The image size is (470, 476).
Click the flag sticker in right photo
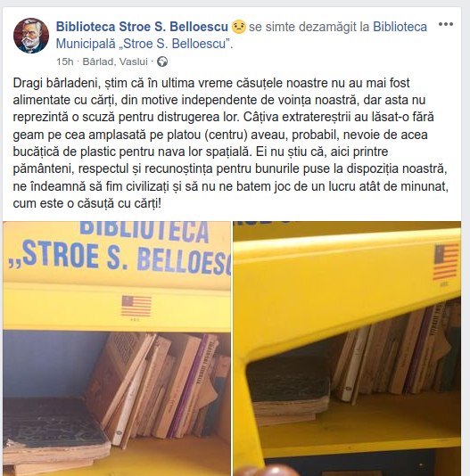tap(446, 262)
